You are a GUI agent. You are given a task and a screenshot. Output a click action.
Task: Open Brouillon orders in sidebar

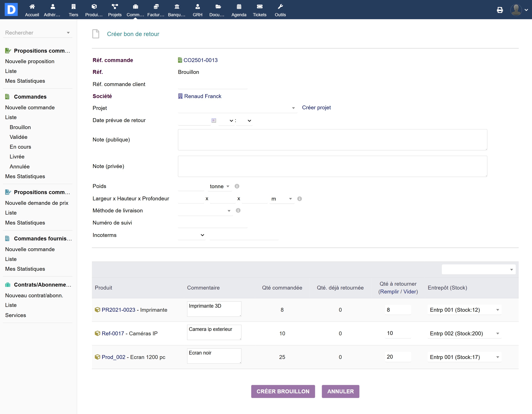[20, 127]
